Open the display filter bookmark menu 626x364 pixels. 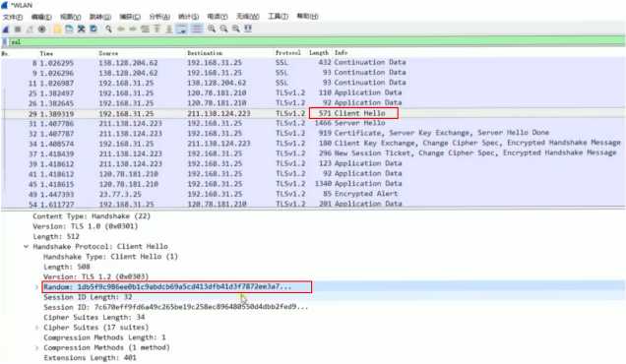point(5,42)
